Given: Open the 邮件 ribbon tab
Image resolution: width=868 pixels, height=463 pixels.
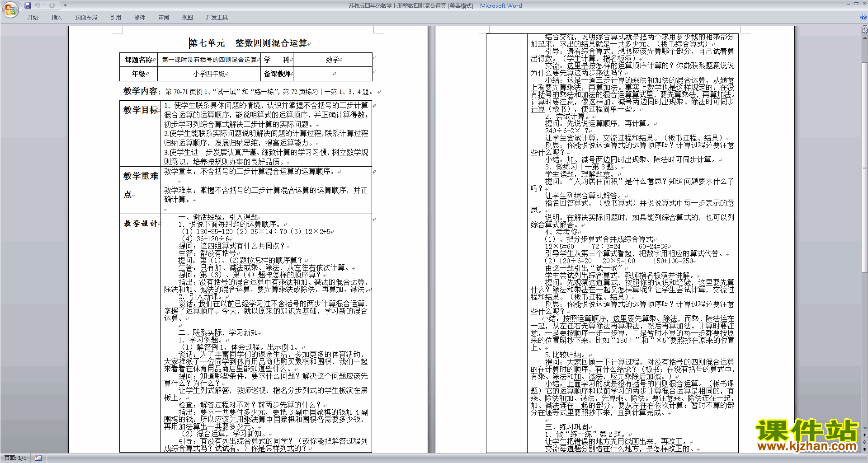Looking at the screenshot, I should click(x=140, y=18).
